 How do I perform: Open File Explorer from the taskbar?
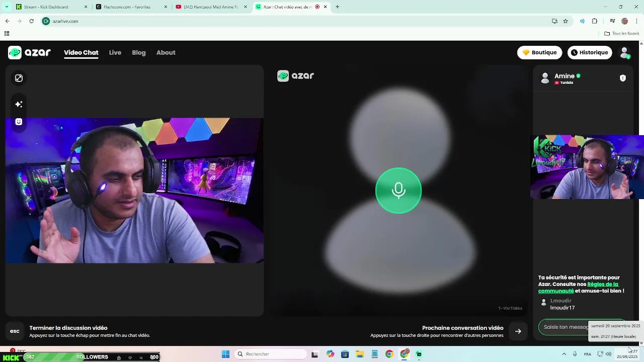click(360, 354)
